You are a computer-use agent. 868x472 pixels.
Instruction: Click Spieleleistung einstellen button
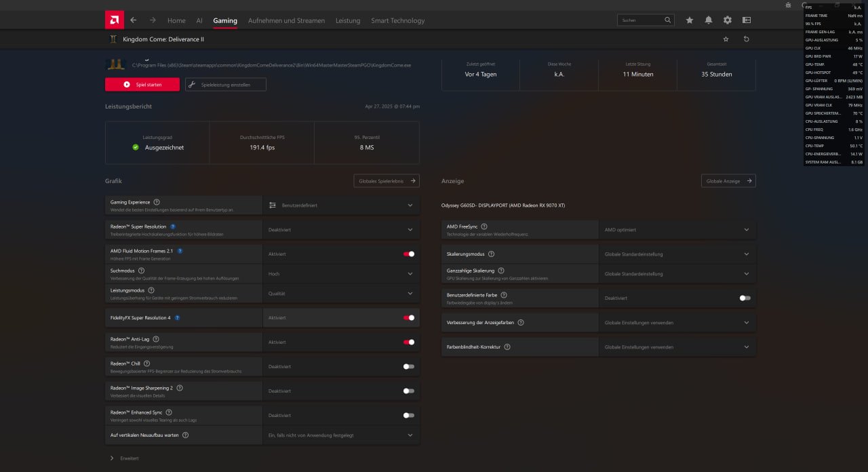tap(226, 85)
